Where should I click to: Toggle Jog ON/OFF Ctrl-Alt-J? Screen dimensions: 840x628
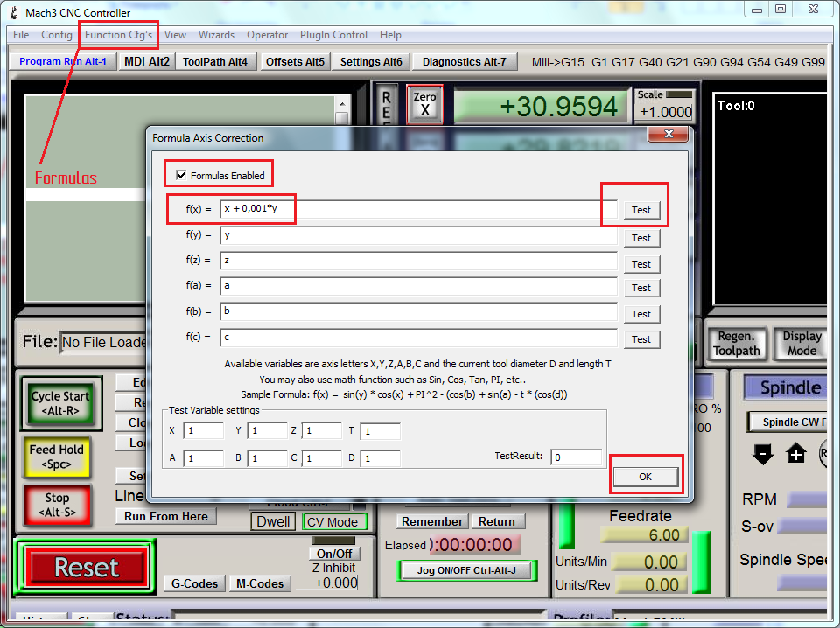[466, 571]
